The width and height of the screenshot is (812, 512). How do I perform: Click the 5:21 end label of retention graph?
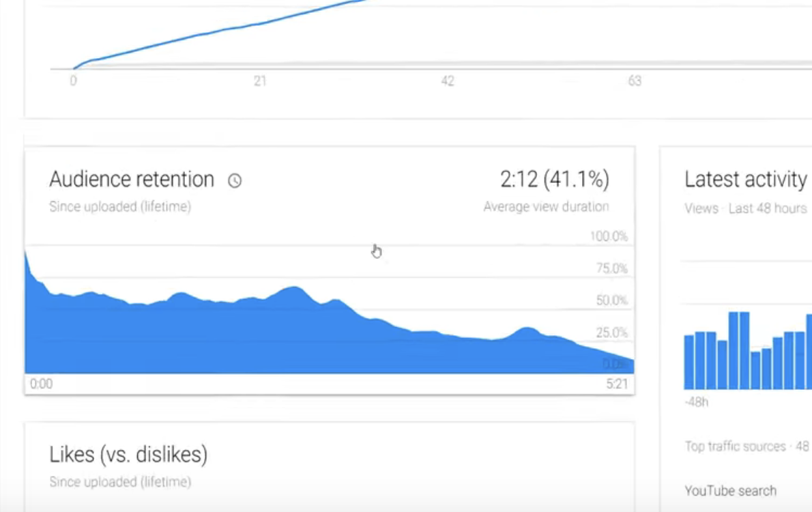[617, 384]
